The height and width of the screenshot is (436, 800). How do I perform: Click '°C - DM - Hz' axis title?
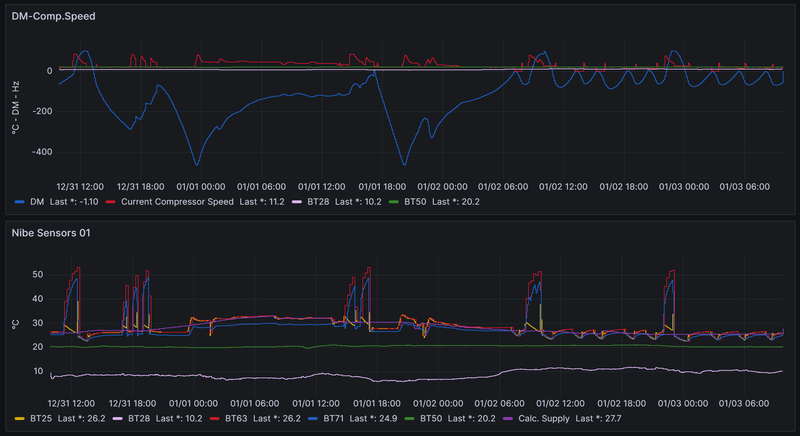click(x=15, y=108)
